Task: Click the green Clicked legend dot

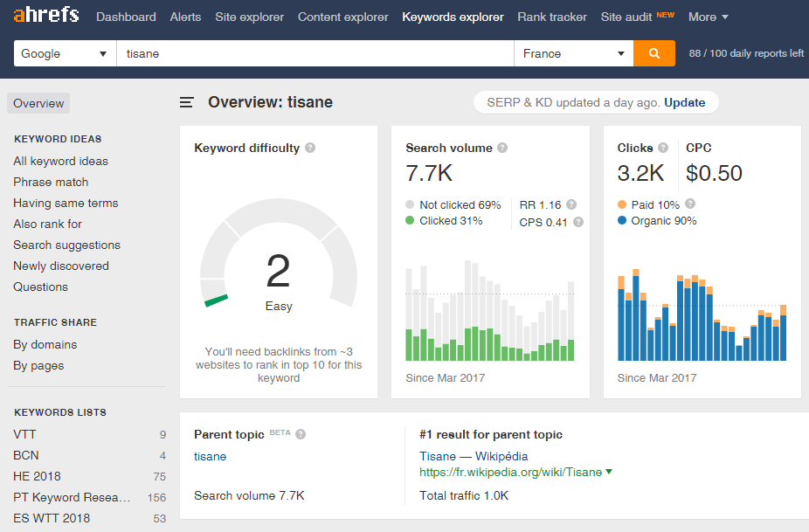Action: 410,220
